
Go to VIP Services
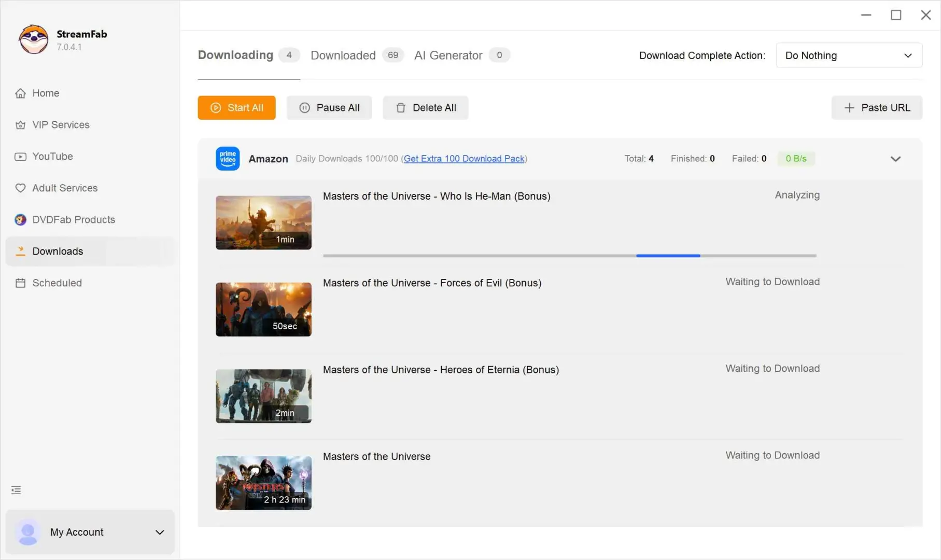[x=90, y=125]
